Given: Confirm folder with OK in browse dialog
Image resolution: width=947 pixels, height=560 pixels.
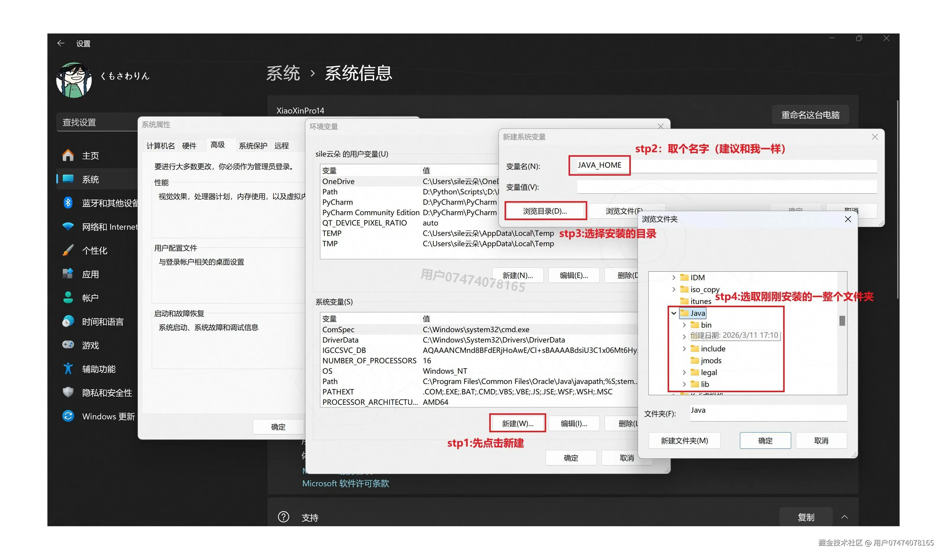Looking at the screenshot, I should (x=765, y=440).
